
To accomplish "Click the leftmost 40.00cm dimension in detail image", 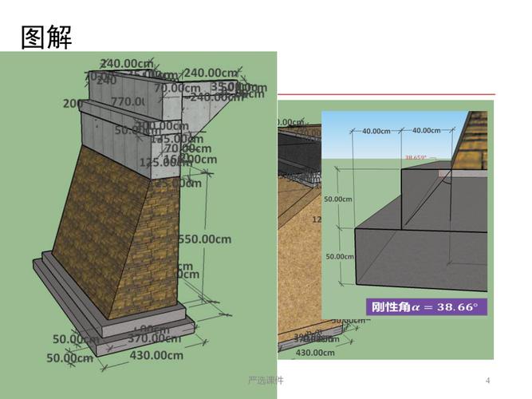I will tap(376, 131).
